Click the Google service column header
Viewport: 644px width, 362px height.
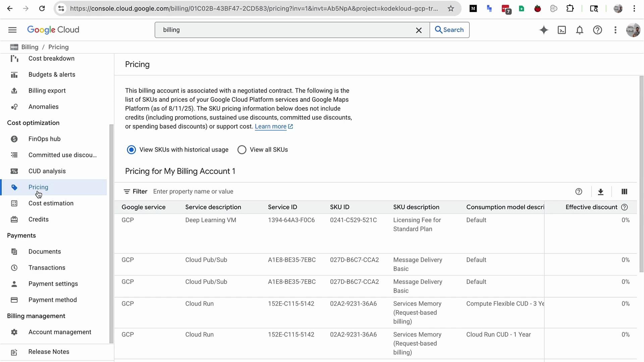click(x=144, y=207)
